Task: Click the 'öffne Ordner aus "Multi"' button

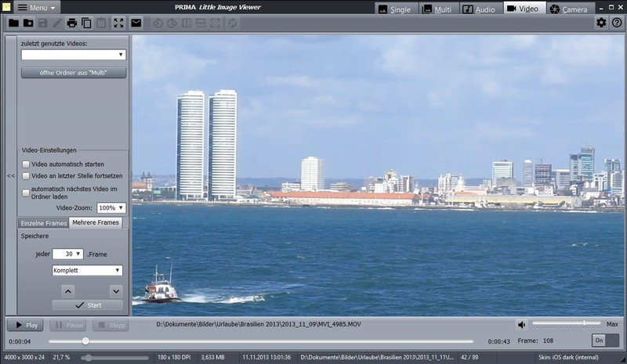Action: pyautogui.click(x=74, y=73)
